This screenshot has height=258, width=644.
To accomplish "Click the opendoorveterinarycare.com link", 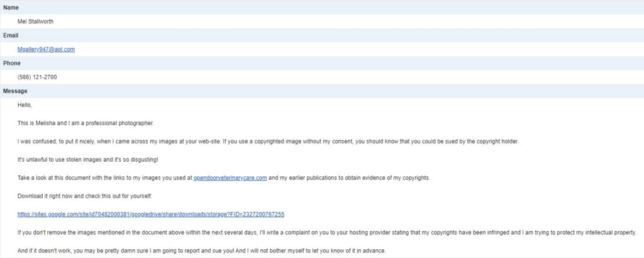I will tap(230, 178).
